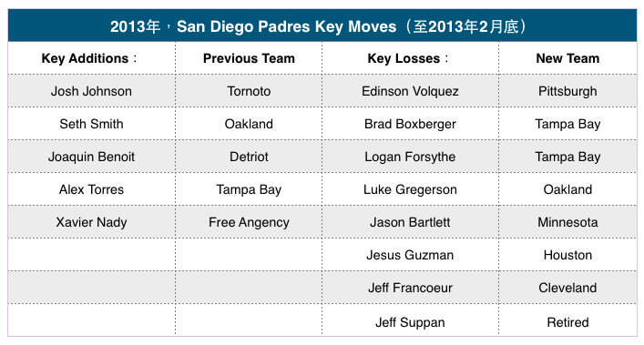Click the Brad Boxberger cell
The height and width of the screenshot is (345, 644).
tap(410, 124)
